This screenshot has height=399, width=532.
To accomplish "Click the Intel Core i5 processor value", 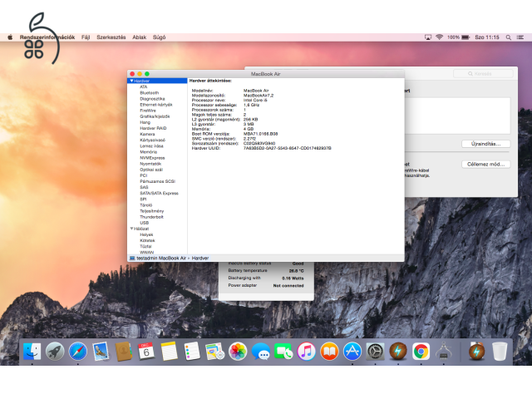I will pos(255,100).
